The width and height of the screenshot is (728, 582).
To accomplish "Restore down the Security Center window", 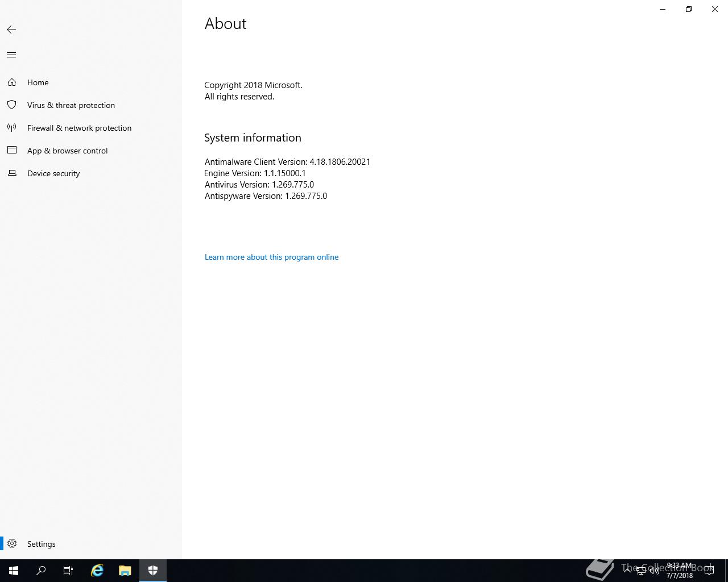I will 689,9.
